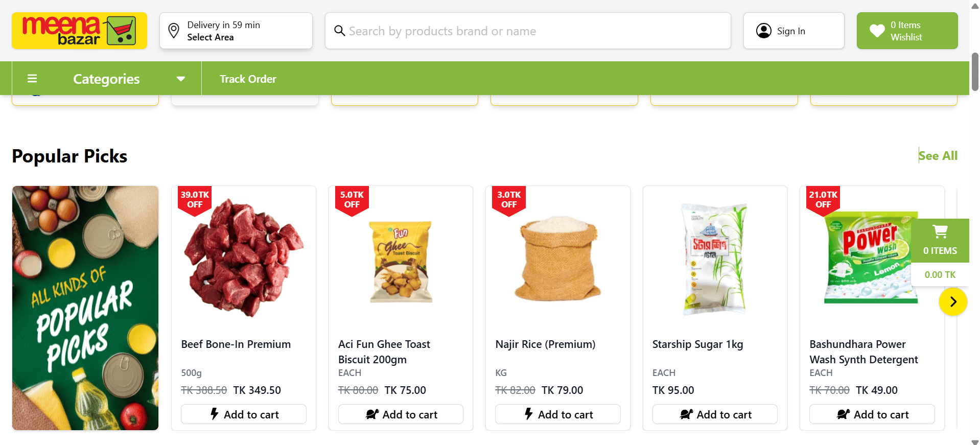Click the Meena Bazar logo
Image resolution: width=980 pixels, height=445 pixels.
tap(79, 31)
